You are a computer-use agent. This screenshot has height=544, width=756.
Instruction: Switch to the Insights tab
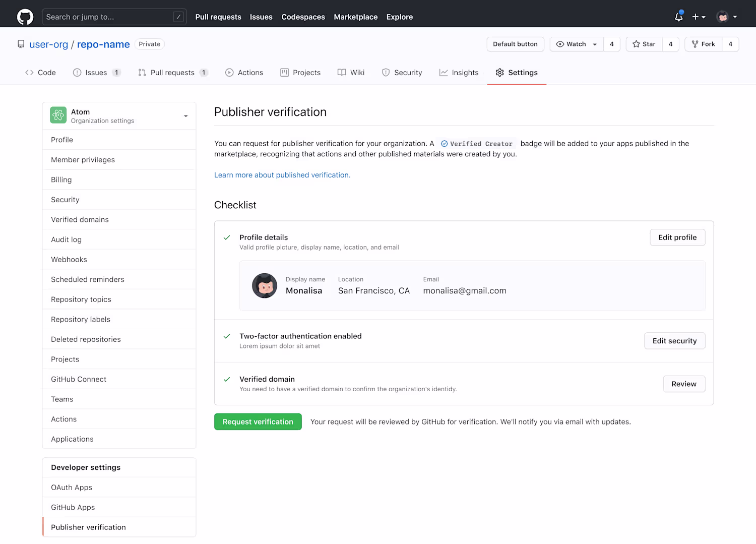coord(459,73)
